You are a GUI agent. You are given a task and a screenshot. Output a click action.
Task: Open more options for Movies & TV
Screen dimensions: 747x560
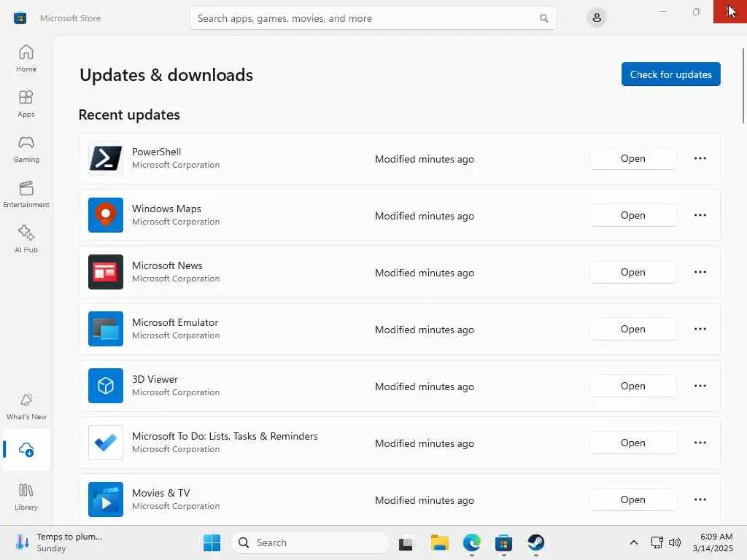(x=700, y=499)
